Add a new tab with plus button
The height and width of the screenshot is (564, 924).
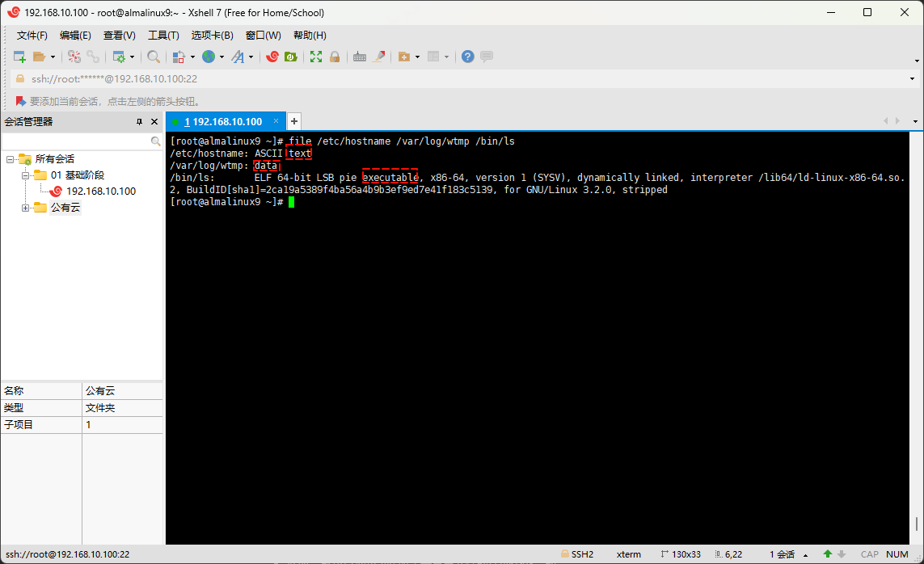pos(294,121)
